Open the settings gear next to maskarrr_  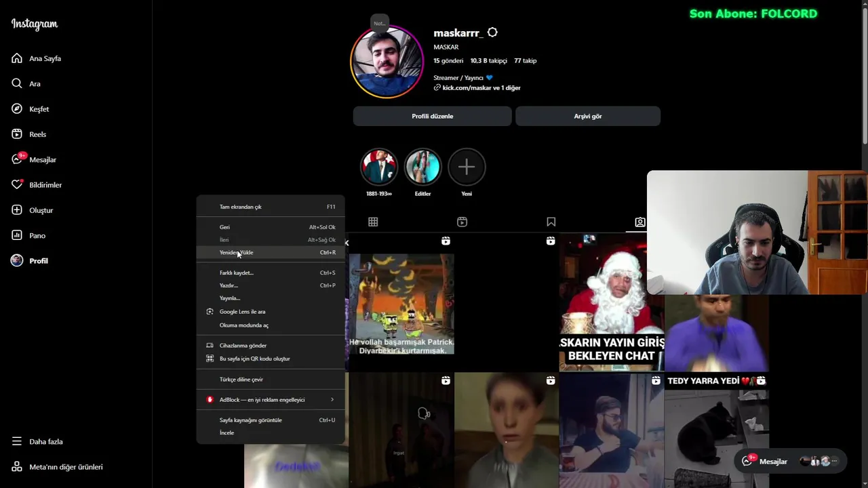pos(493,33)
